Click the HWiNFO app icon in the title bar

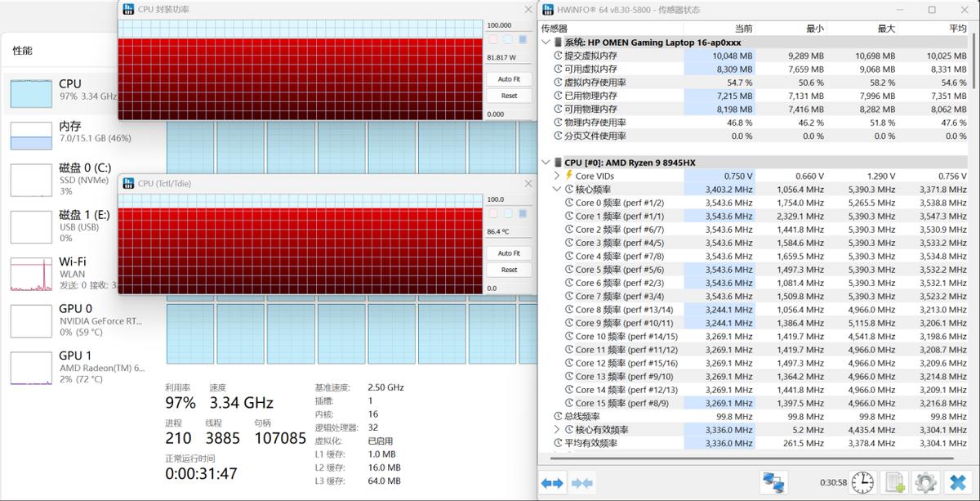click(547, 10)
